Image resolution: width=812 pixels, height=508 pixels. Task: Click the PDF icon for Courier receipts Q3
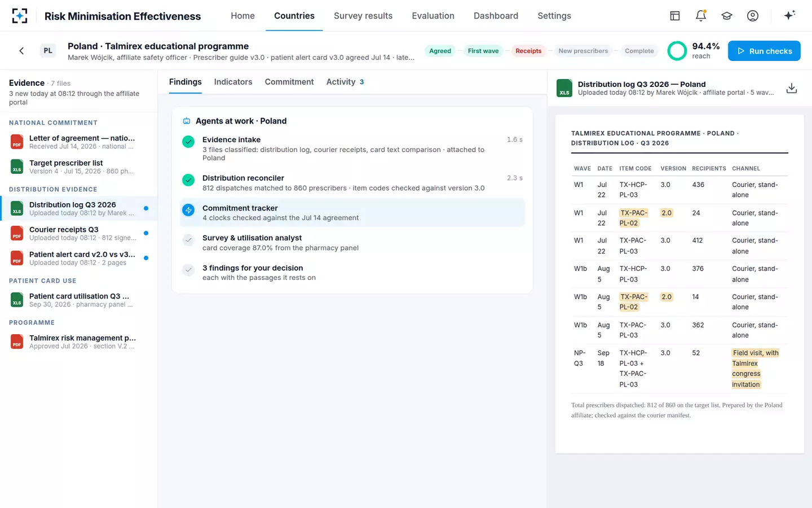pos(17,233)
